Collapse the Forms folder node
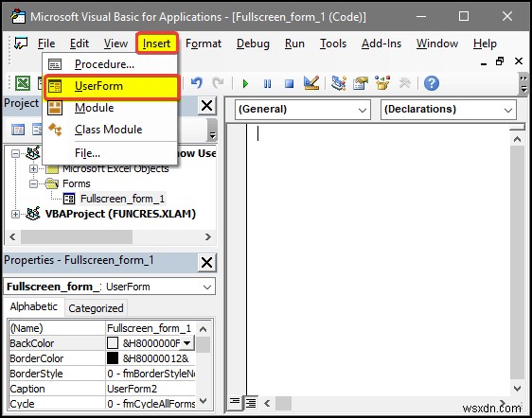This screenshot has height=418, width=532. tap(33, 183)
